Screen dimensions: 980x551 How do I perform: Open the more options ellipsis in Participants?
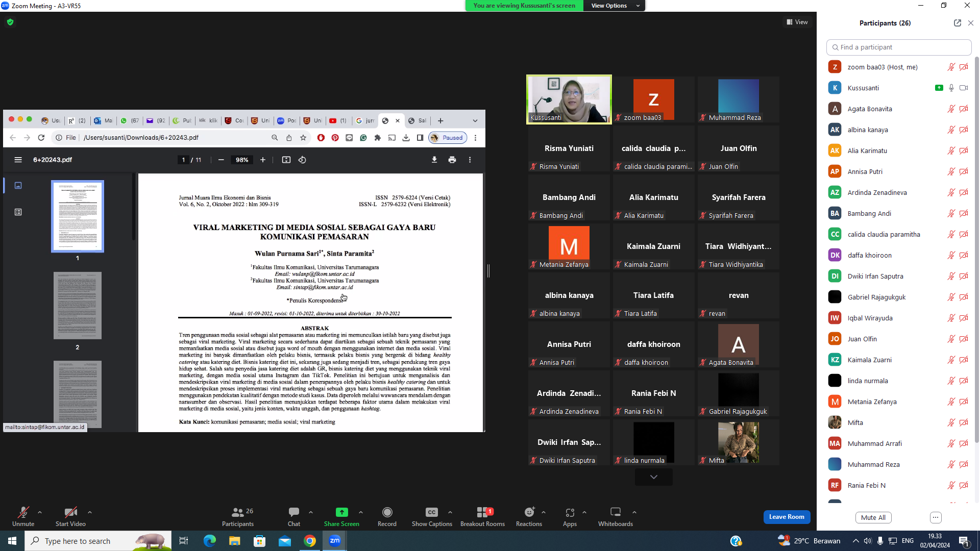coord(936,517)
